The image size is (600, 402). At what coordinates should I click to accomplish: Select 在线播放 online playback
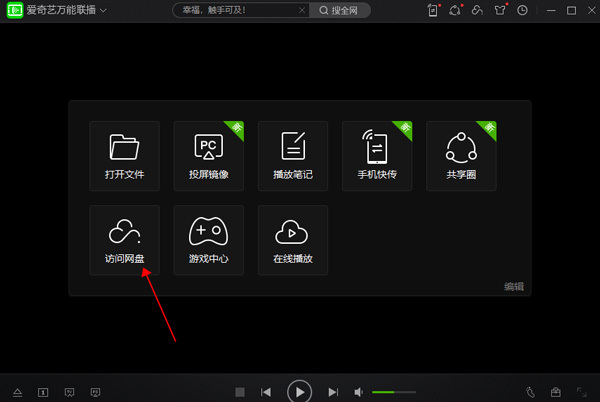pos(293,240)
